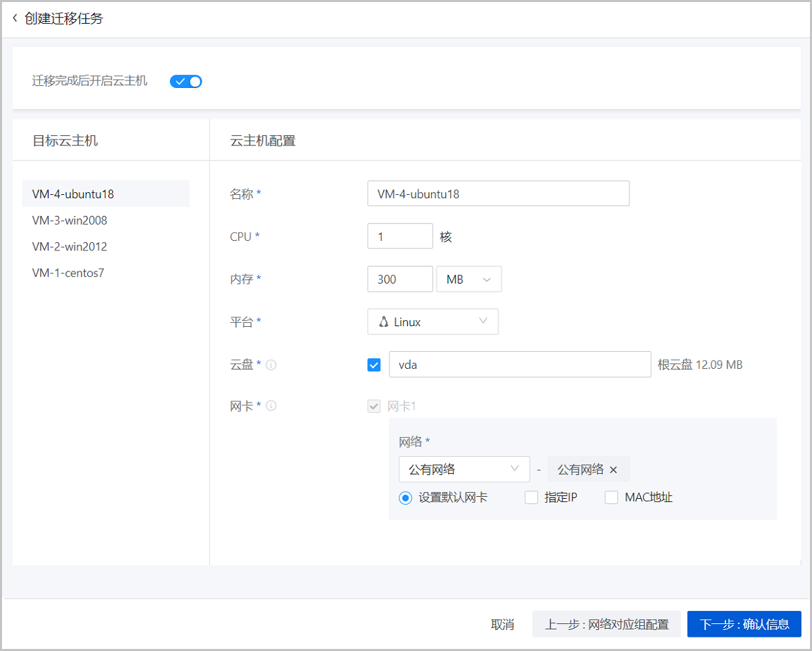Viewport: 812px width, 651px height.
Task: Remove the 公有网络 tag with its X
Action: (614, 470)
